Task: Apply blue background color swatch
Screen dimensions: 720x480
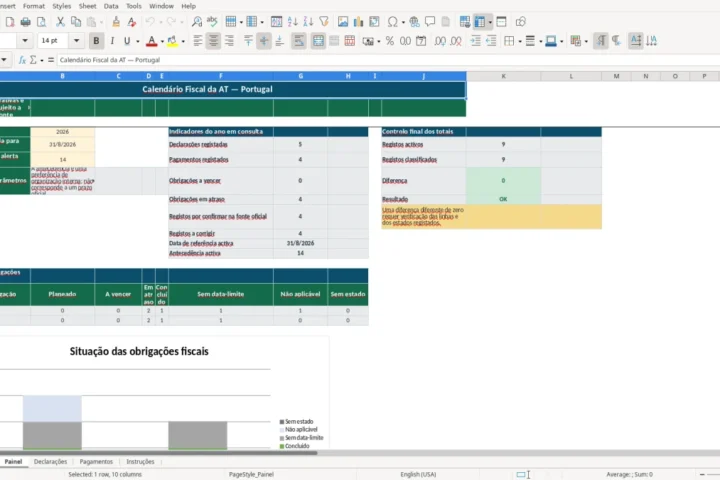Action: pyautogui.click(x=551, y=41)
